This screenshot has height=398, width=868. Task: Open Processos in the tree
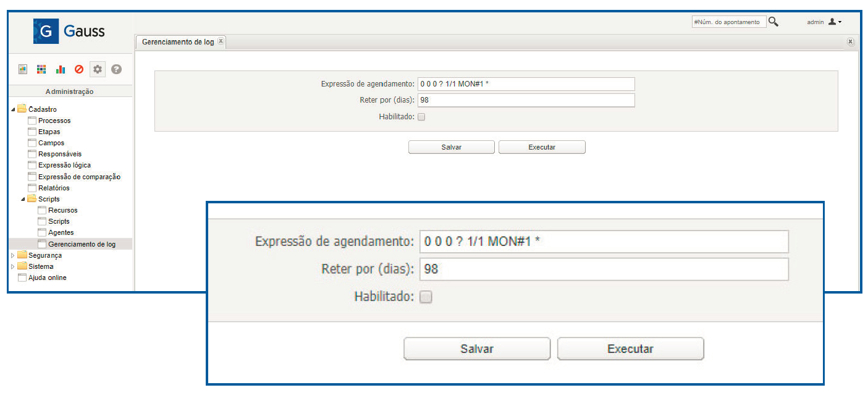click(x=54, y=121)
